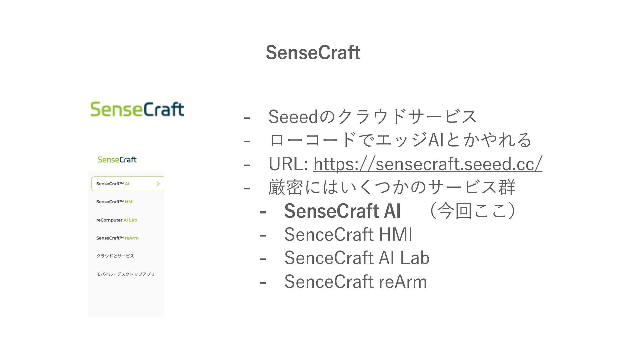Click the large SenseCraft logo image
644x362 pixels.
tap(137, 110)
